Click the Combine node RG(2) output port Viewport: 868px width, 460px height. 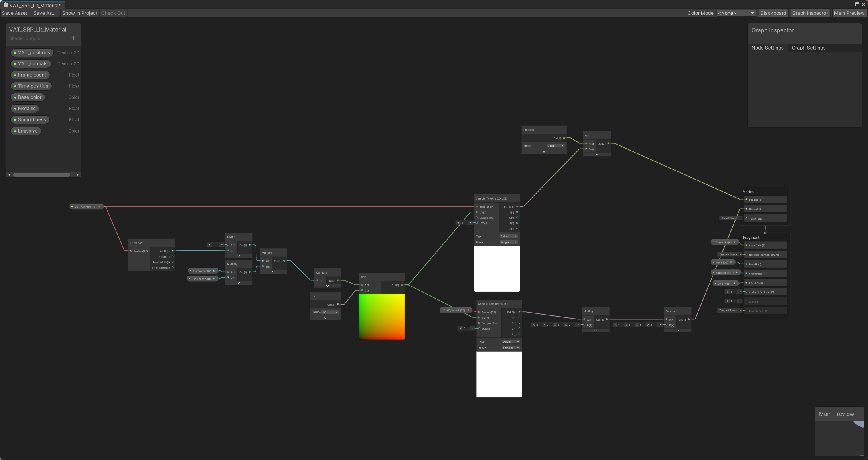click(x=338, y=280)
